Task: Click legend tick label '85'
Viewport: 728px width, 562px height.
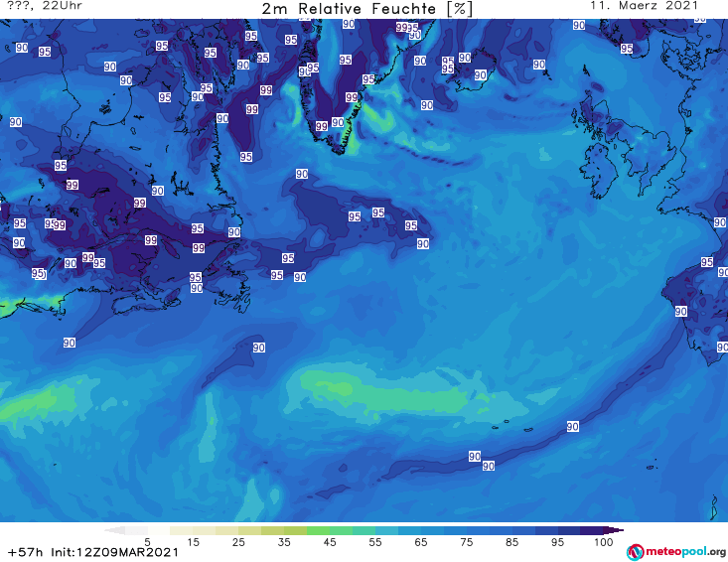Action: coord(512,542)
